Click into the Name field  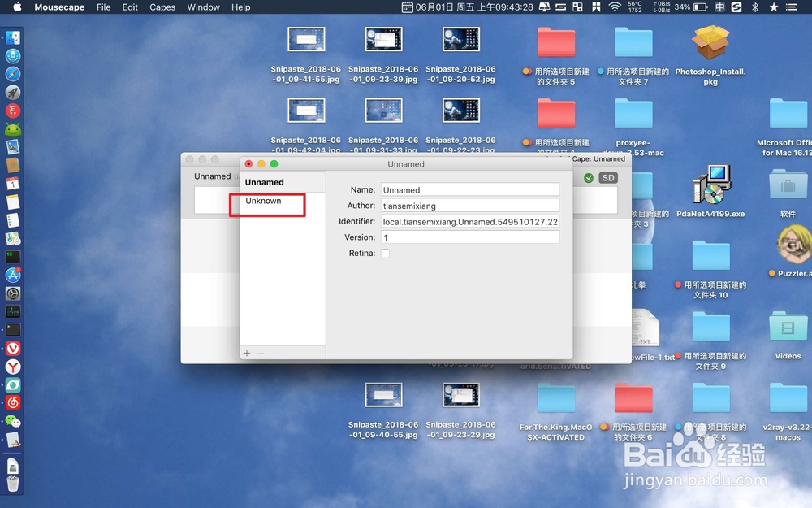pyautogui.click(x=469, y=189)
